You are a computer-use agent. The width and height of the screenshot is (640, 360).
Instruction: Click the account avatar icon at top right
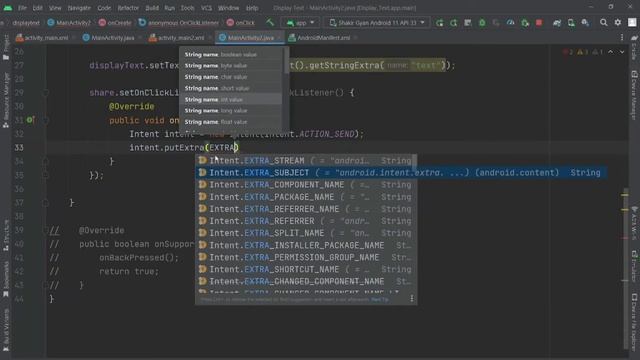tap(632, 22)
